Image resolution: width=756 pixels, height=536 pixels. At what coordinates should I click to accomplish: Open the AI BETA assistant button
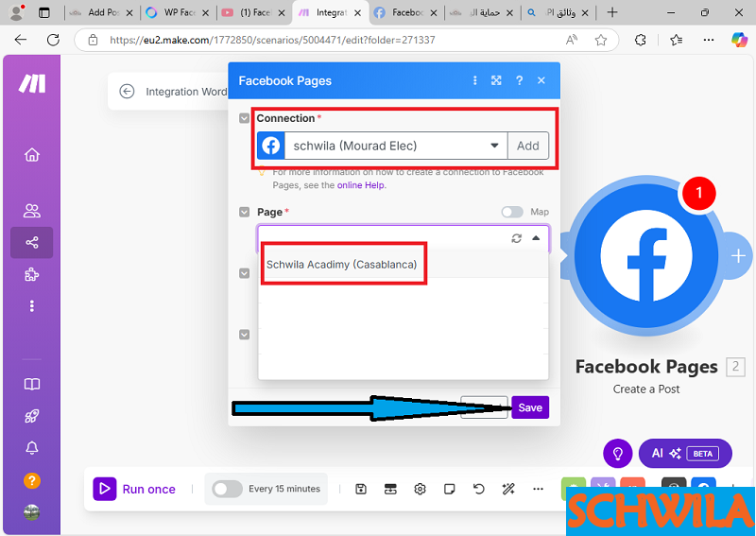point(685,454)
